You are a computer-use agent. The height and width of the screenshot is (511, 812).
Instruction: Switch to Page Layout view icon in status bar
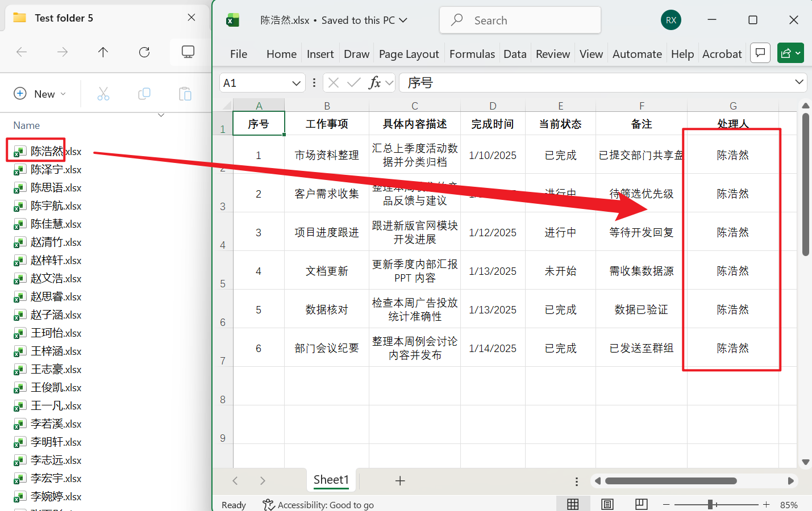tap(607, 504)
